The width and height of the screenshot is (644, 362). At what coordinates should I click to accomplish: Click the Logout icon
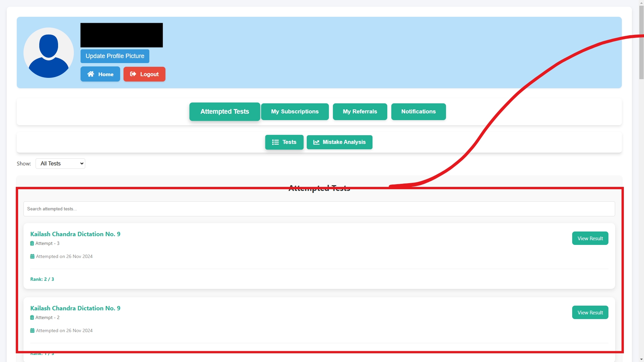tap(133, 74)
